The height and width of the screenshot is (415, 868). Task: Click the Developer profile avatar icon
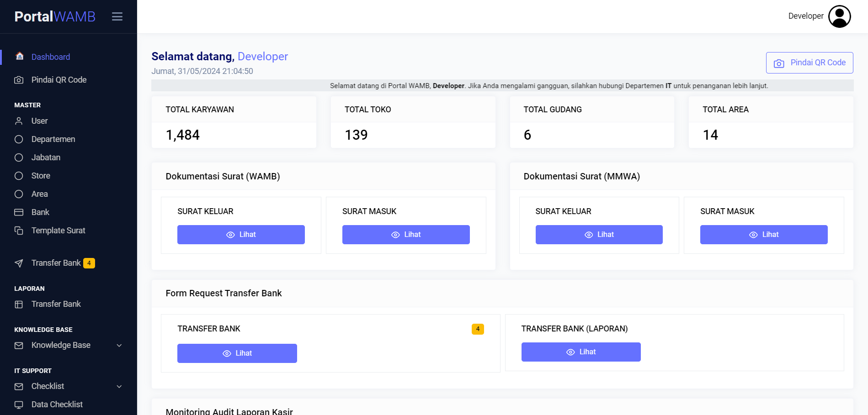[839, 16]
